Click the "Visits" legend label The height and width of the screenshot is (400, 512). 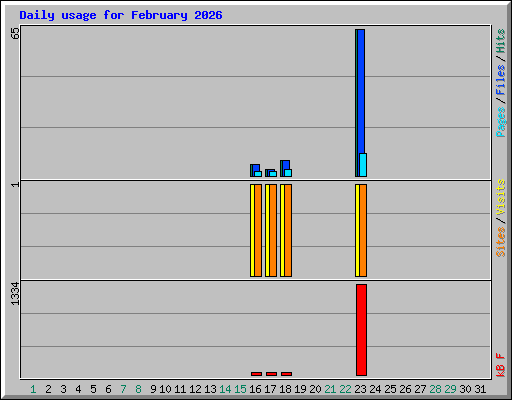(500, 197)
